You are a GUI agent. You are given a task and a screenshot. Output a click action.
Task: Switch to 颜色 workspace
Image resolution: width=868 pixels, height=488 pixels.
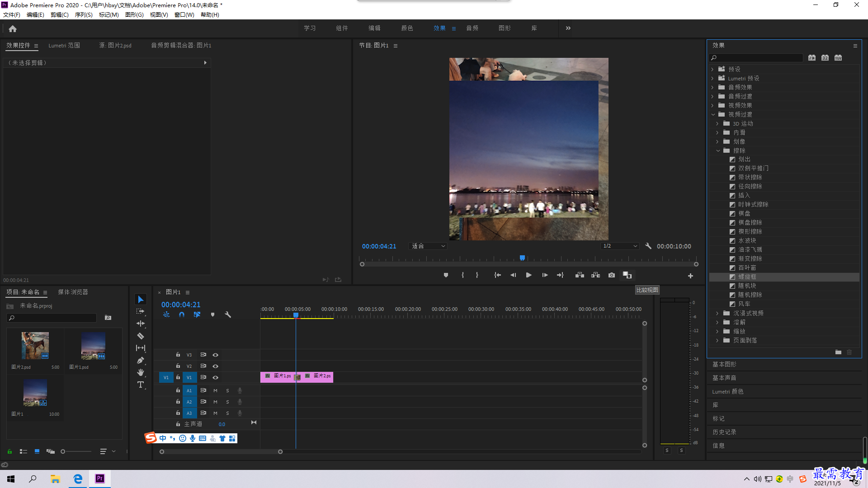(407, 28)
